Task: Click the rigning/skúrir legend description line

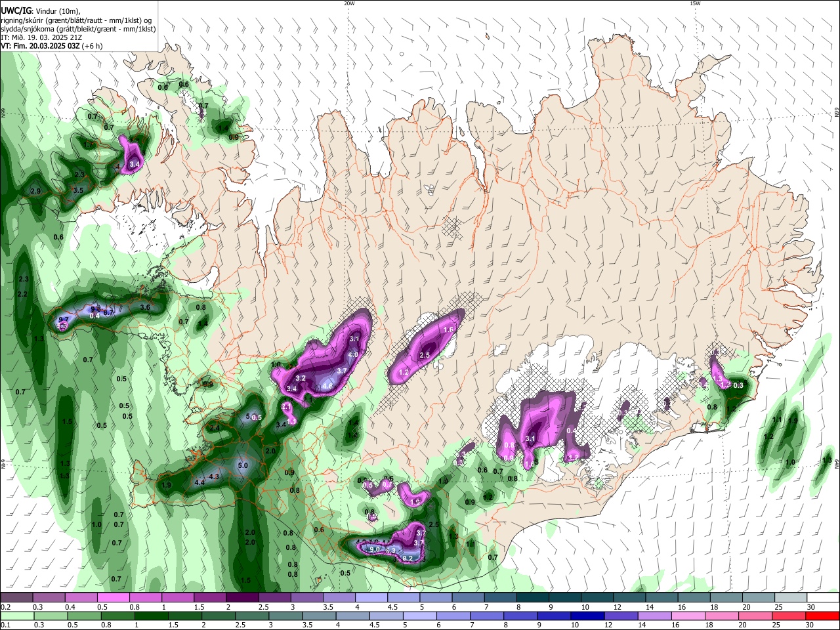Action: (76, 20)
